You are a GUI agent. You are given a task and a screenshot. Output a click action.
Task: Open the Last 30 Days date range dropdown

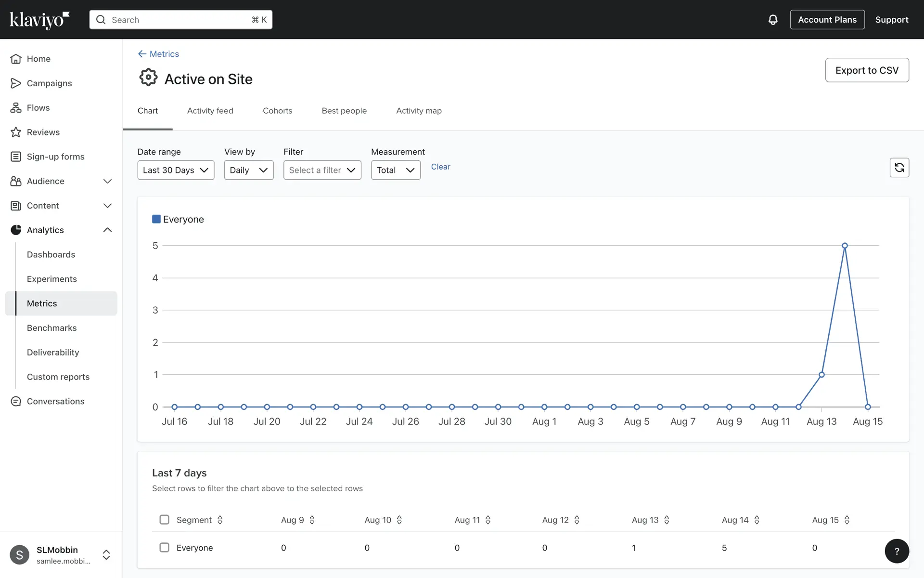(x=176, y=170)
